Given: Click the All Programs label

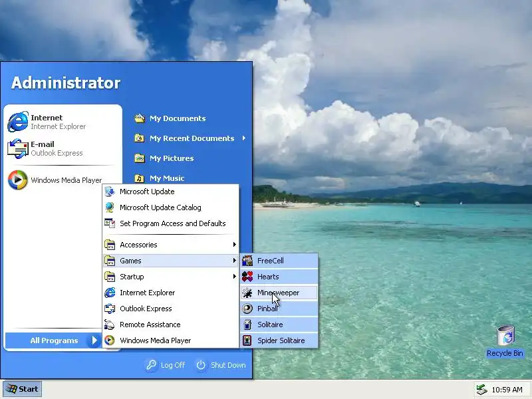Looking at the screenshot, I should pyautogui.click(x=54, y=340).
